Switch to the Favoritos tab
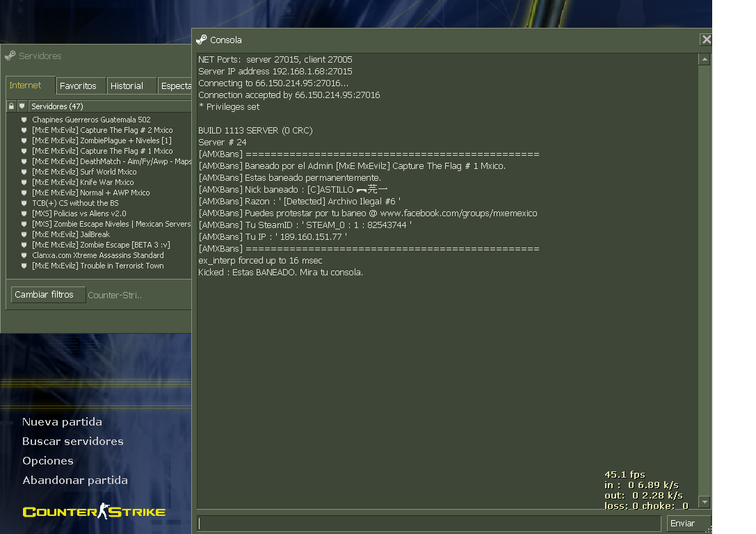756x534 pixels. click(x=81, y=86)
